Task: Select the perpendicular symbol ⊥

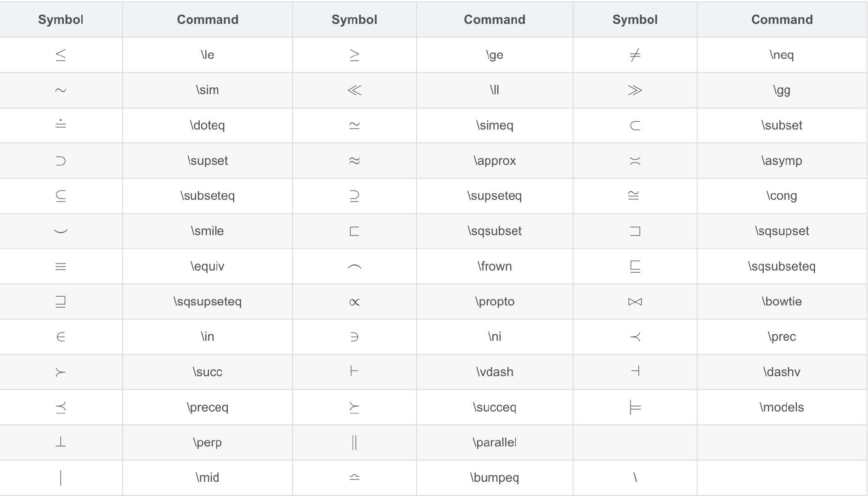Action: (61, 442)
